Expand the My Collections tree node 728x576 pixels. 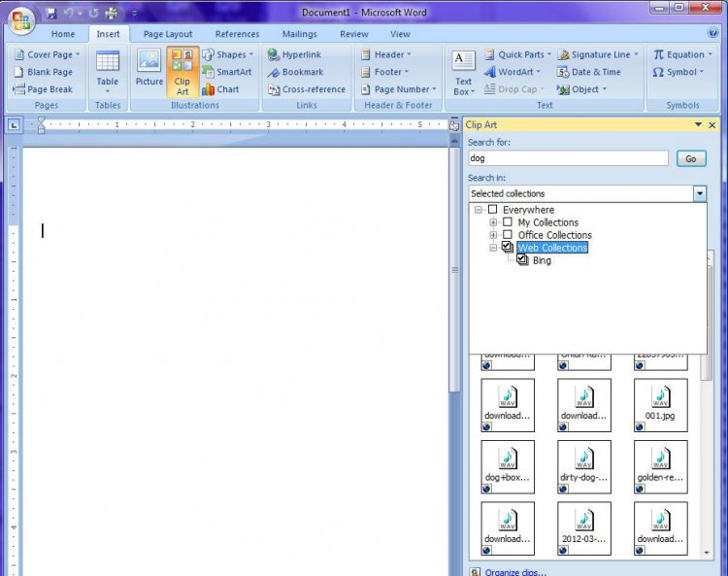tap(493, 222)
